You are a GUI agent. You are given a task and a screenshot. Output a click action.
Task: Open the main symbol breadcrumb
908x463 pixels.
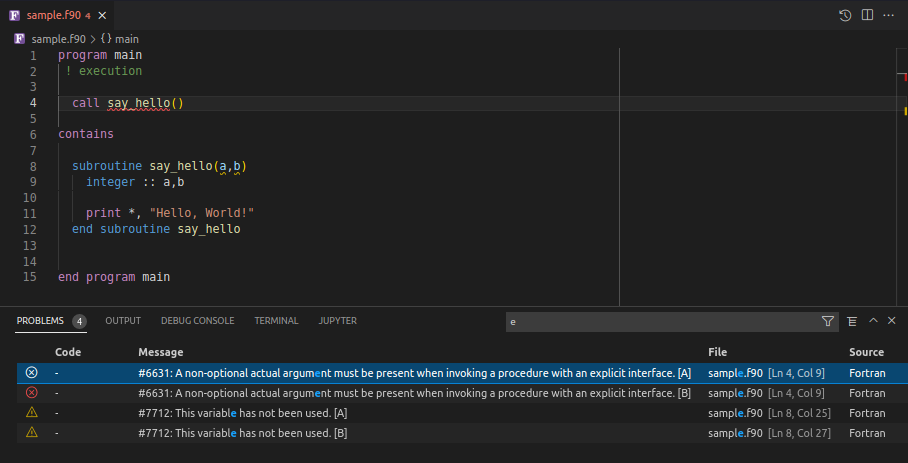pyautogui.click(x=120, y=39)
